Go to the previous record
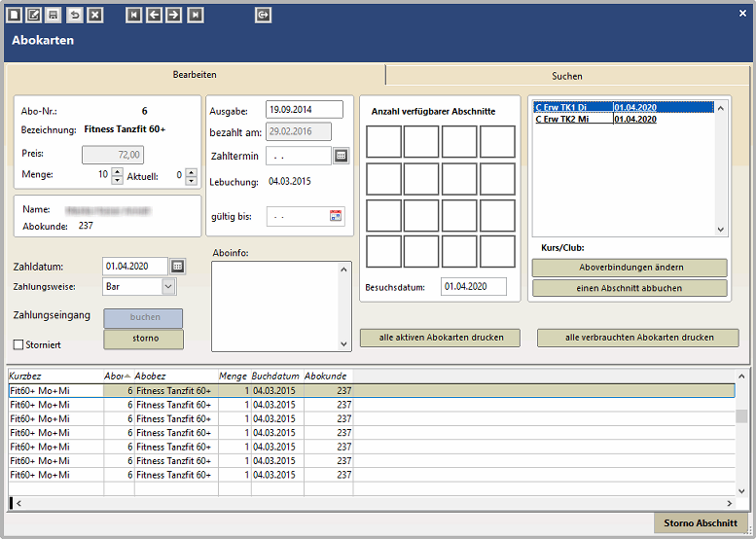This screenshot has width=756, height=539. click(x=154, y=15)
